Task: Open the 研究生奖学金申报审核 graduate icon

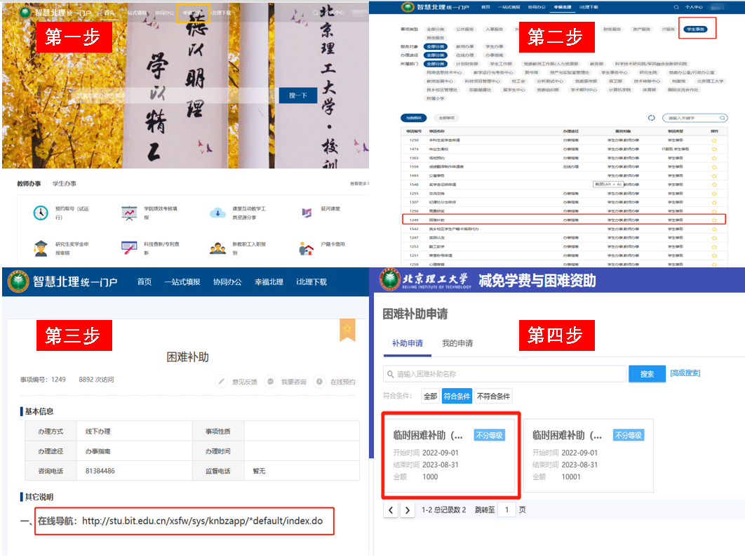Action: coord(41,248)
